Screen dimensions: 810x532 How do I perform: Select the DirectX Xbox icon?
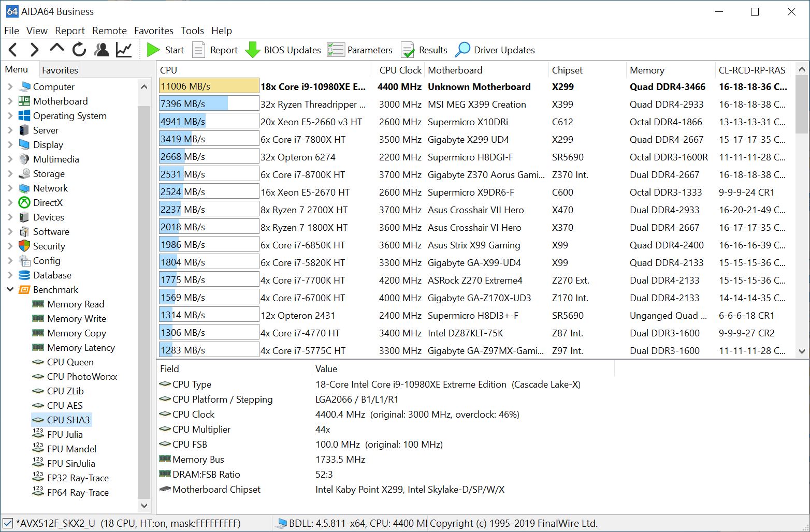click(x=24, y=203)
